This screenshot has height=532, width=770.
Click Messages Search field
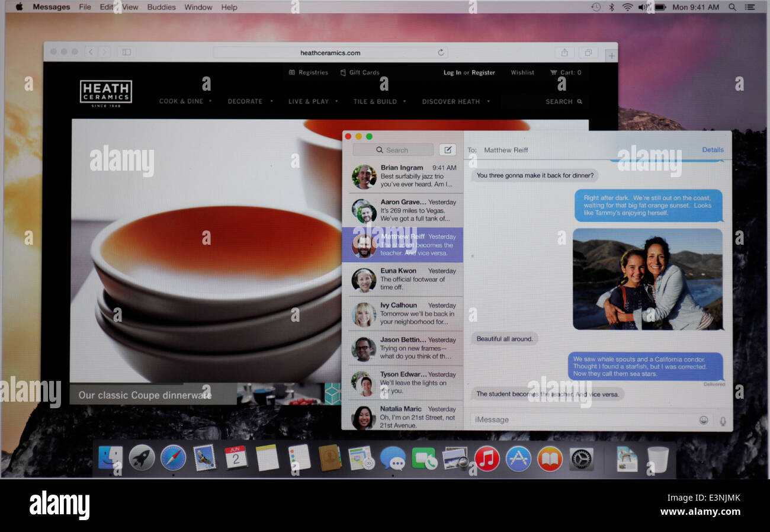coord(393,150)
